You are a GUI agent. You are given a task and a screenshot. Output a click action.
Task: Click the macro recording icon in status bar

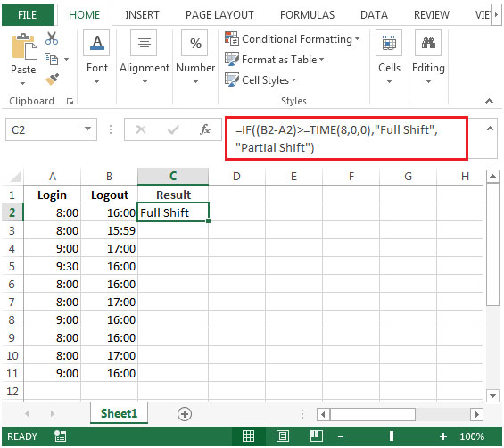pyautogui.click(x=60, y=436)
